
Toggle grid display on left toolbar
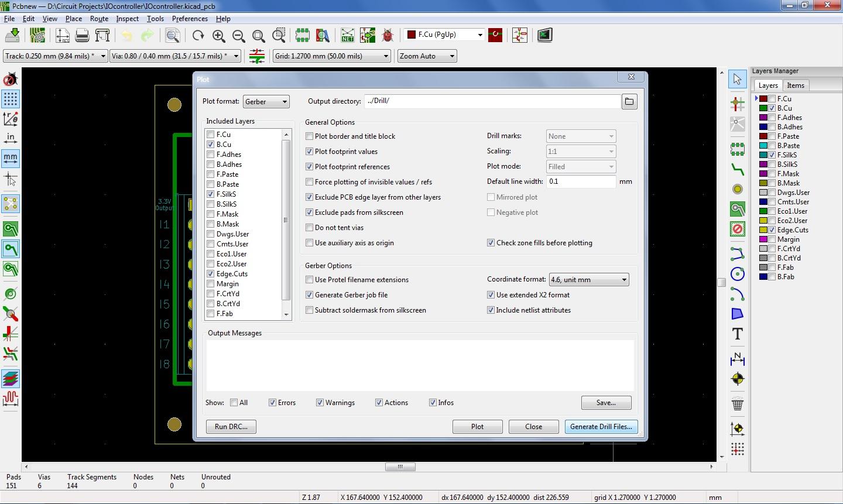click(11, 98)
